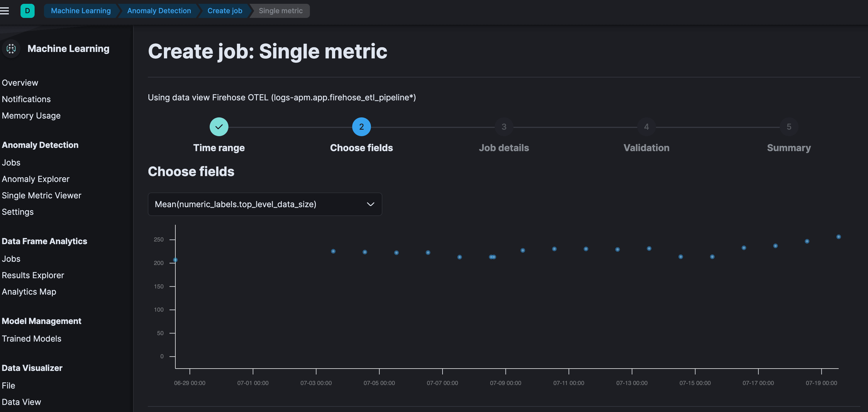Image resolution: width=868 pixels, height=412 pixels.
Task: Click the hamburger menu icon
Action: click(x=4, y=11)
